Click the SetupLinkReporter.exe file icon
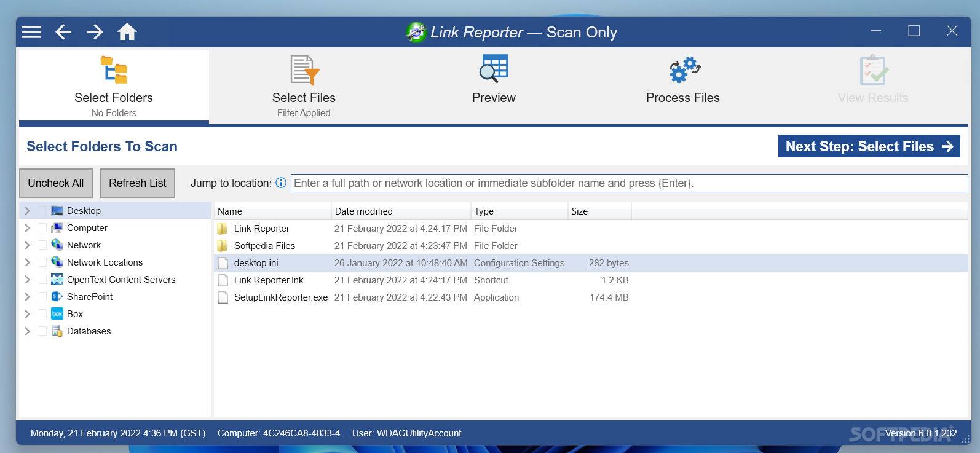This screenshot has width=980, height=453. (223, 297)
